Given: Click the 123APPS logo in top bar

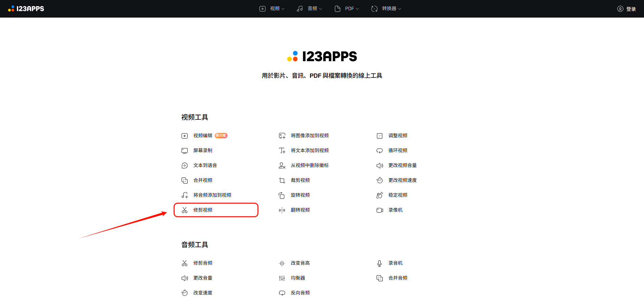Looking at the screenshot, I should [x=26, y=9].
